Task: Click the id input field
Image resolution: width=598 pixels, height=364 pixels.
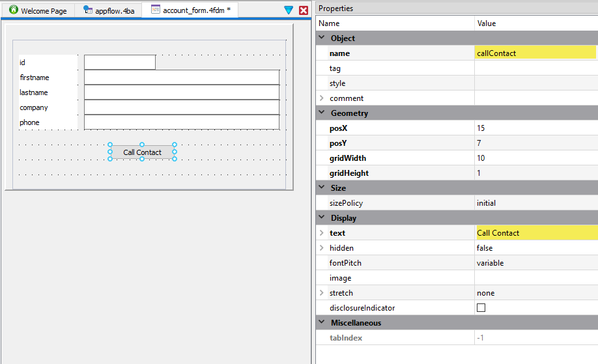Action: tap(120, 63)
